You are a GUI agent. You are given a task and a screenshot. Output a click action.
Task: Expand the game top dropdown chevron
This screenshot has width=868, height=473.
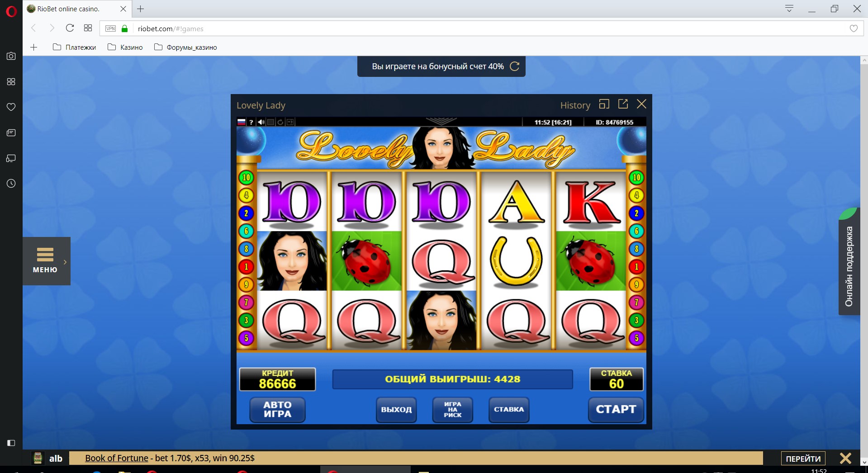pyautogui.click(x=441, y=121)
